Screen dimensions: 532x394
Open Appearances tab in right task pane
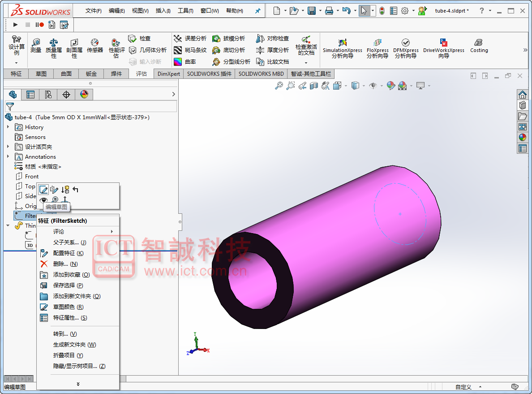click(523, 137)
